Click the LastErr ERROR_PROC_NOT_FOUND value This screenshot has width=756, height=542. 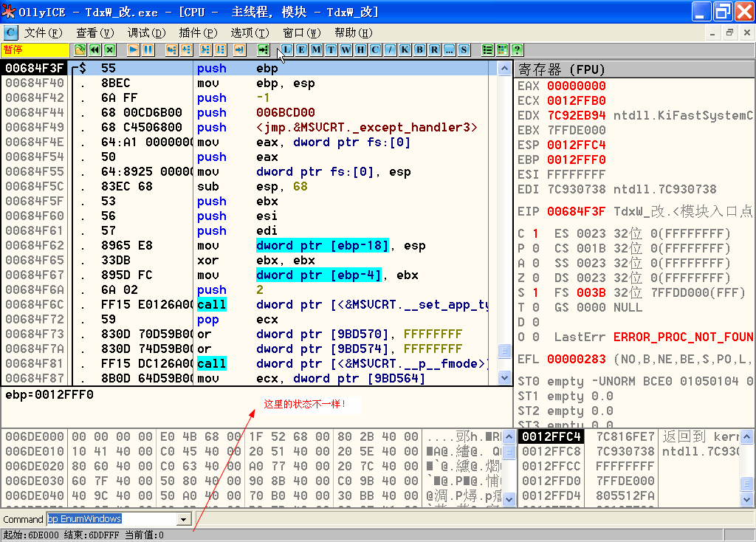coord(684,337)
